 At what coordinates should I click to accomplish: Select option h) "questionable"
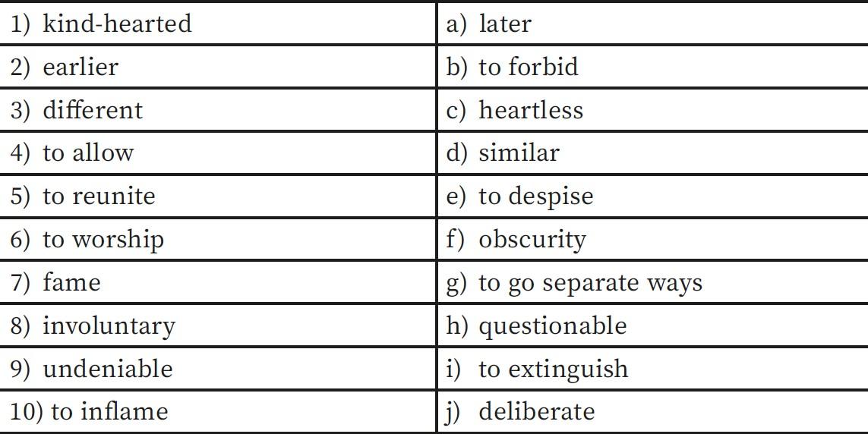553,326
